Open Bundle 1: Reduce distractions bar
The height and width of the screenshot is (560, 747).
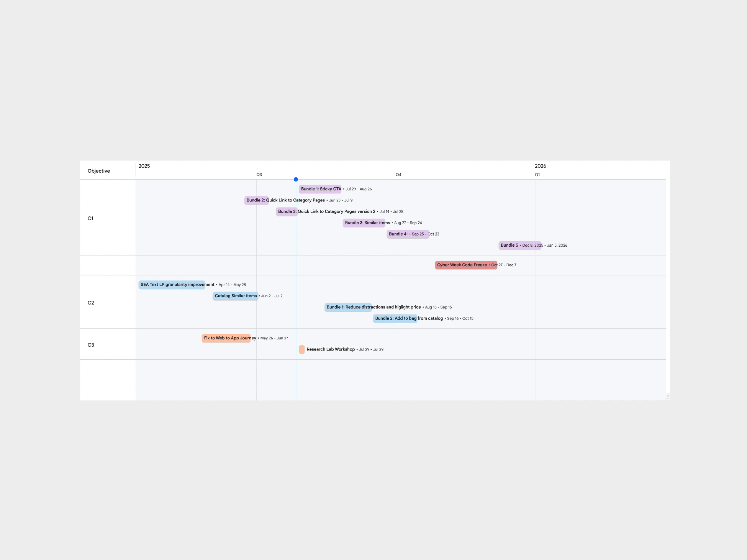pyautogui.click(x=348, y=307)
